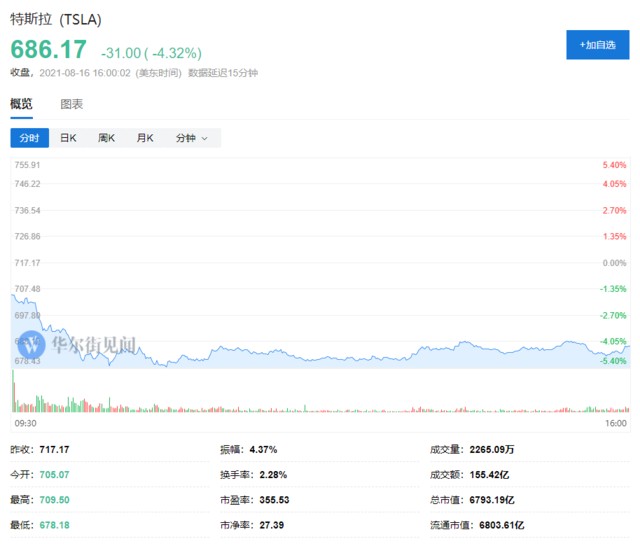Viewport: 640px width, 546px height.
Task: Select 换手率 value 2.28%
Action: point(273,475)
